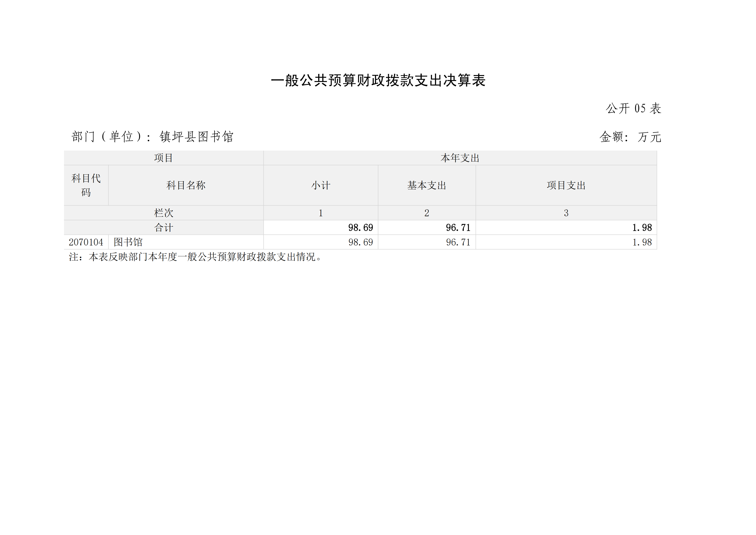Select the 科目名称 column header
The image size is (756, 535).
click(x=186, y=185)
